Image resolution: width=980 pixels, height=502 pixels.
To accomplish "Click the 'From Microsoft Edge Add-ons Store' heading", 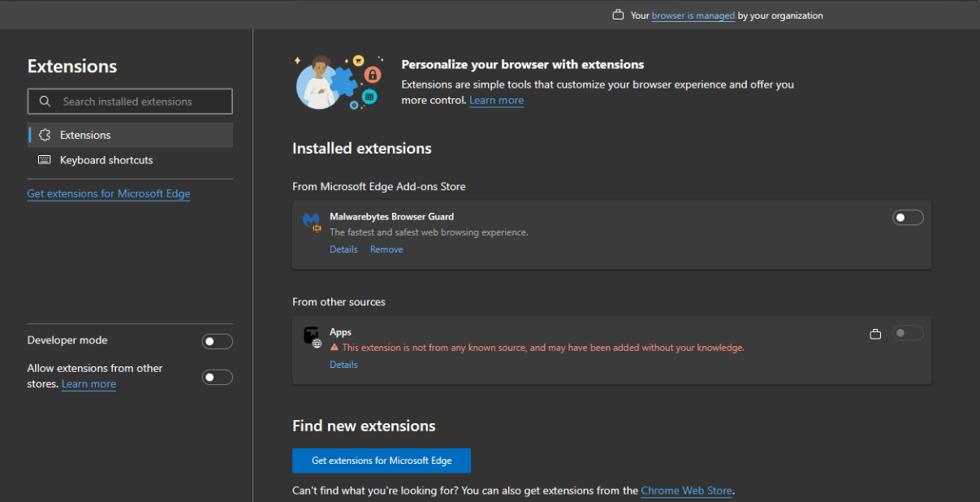I will click(379, 186).
